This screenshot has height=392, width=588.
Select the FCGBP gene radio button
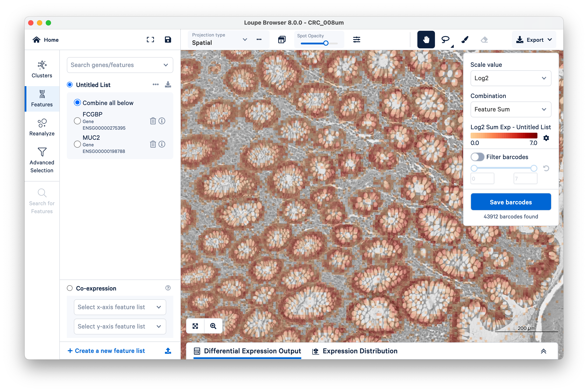[x=77, y=121]
